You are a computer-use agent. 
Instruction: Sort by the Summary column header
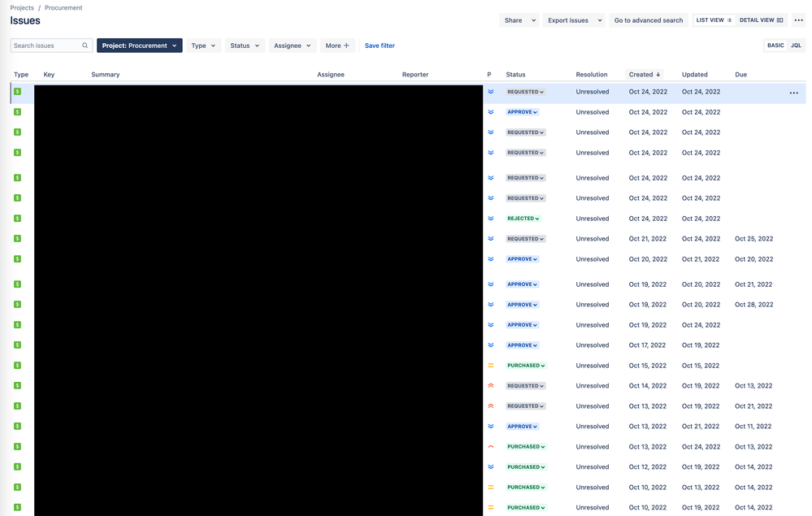click(105, 75)
